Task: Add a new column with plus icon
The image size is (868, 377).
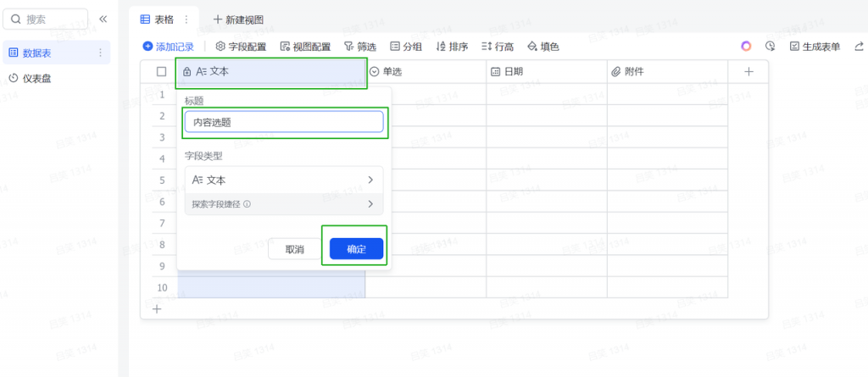Action: (x=748, y=71)
